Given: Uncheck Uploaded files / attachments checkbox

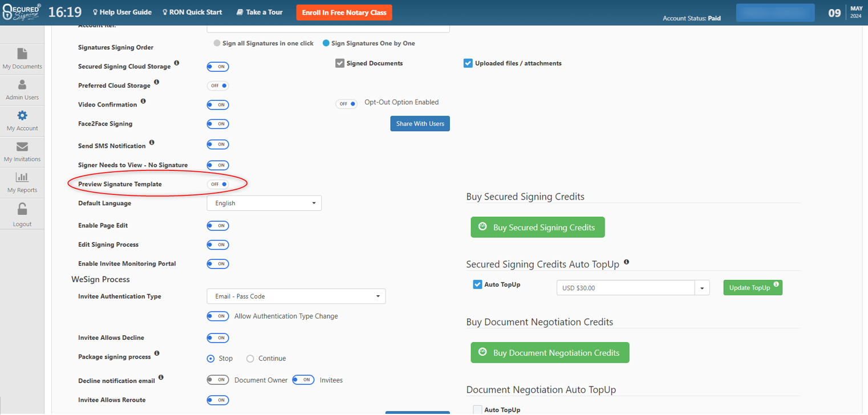Looking at the screenshot, I should point(468,63).
